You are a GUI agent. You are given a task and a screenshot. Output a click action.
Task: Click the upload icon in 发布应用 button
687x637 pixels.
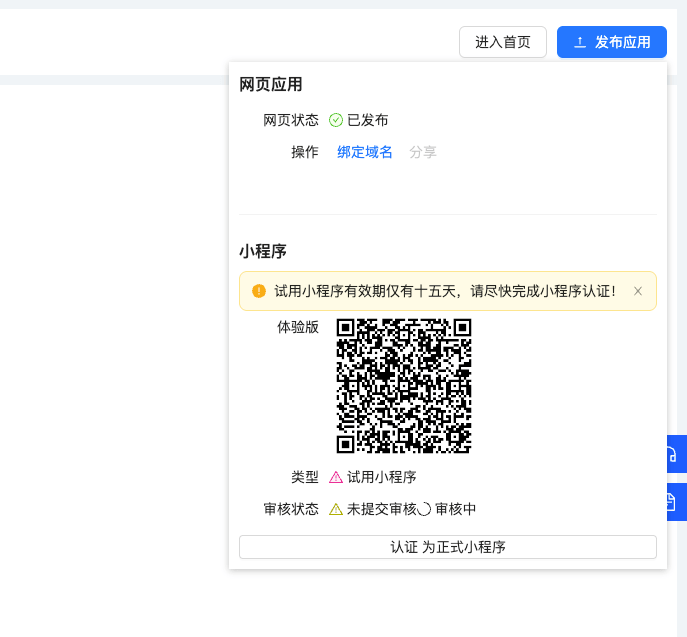tap(580, 42)
